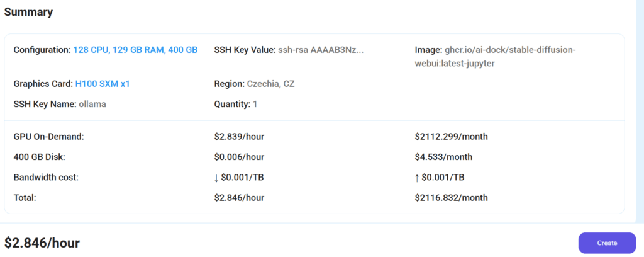Image resolution: width=644 pixels, height=257 pixels.
Task: Click the GPU On-Demand label
Action: coord(49,137)
